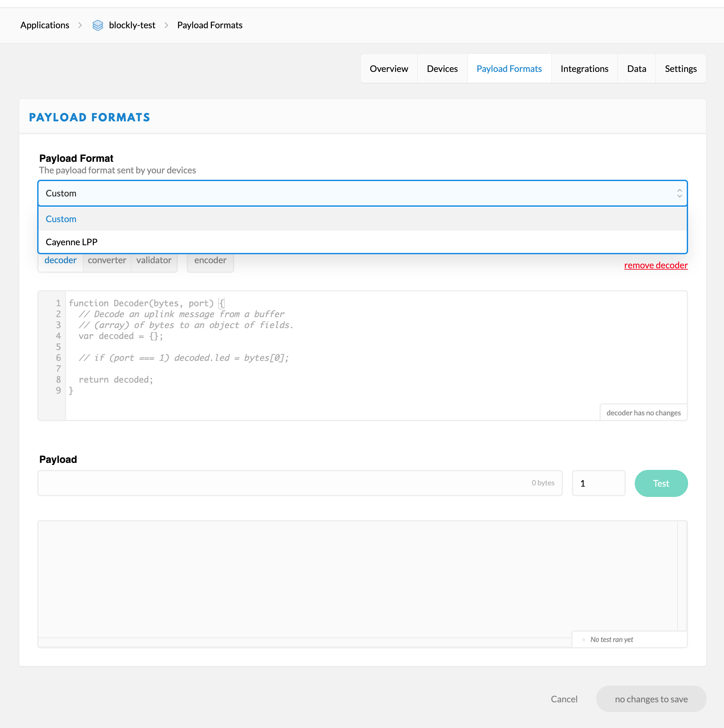
Task: Click the remove decoder link
Action: tap(655, 265)
